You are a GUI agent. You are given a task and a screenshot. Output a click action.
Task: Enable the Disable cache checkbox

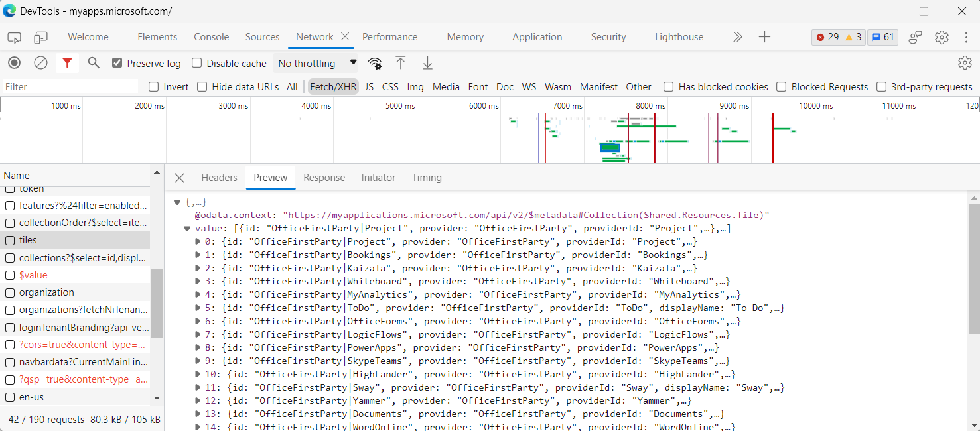point(197,63)
